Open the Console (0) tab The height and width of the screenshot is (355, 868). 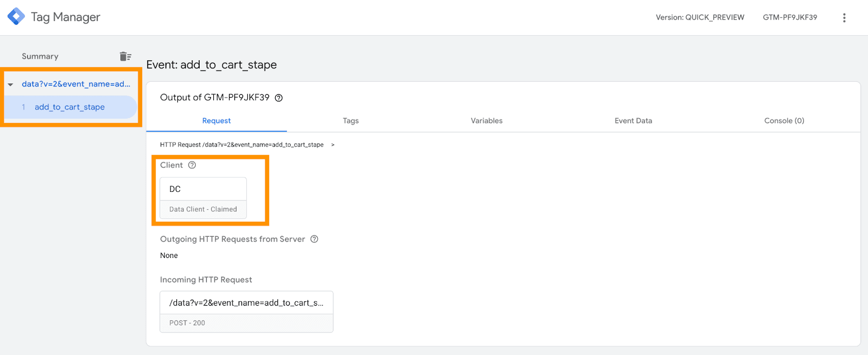click(784, 120)
